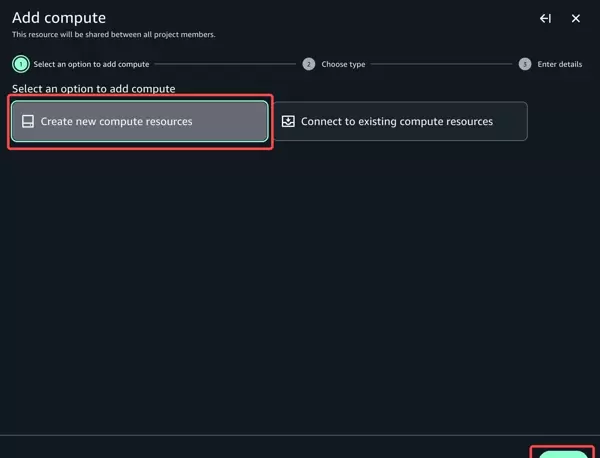The image size is (600, 458).
Task: Click the step 2 number circle
Action: point(309,64)
